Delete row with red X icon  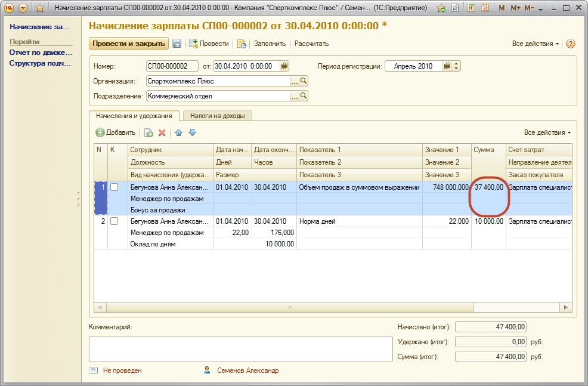pyautogui.click(x=162, y=132)
